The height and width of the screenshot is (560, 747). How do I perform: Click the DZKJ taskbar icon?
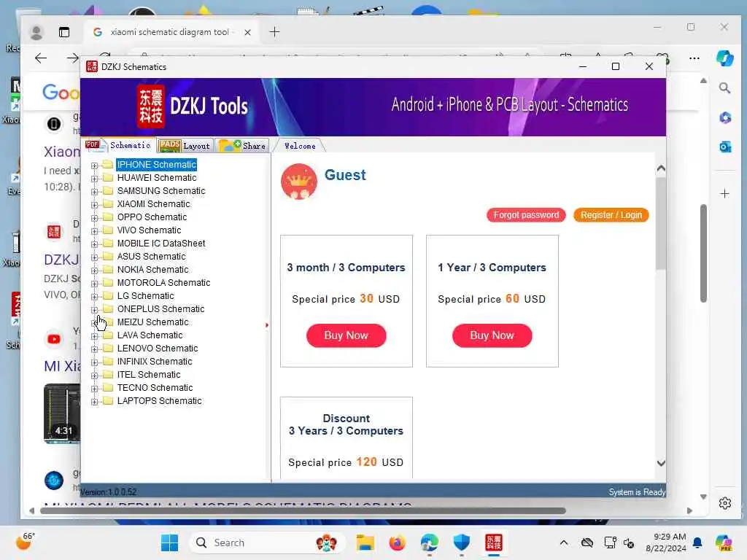click(494, 542)
